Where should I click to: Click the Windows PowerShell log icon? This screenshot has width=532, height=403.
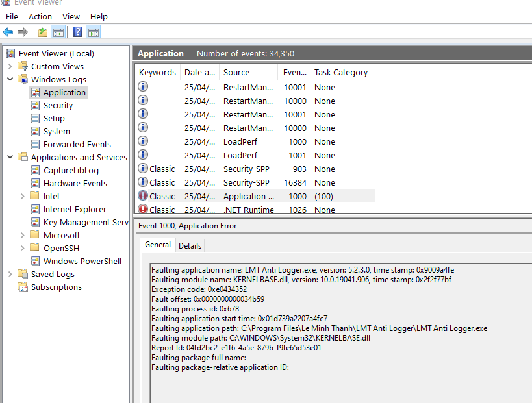[35, 261]
